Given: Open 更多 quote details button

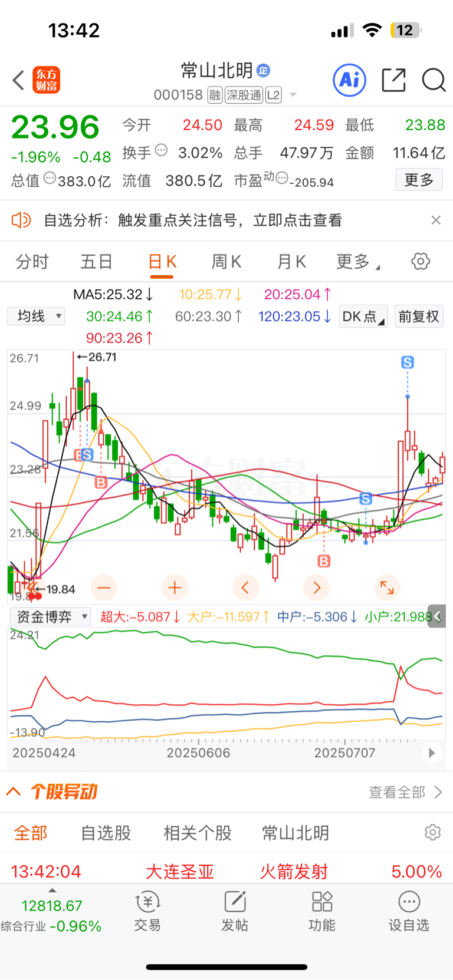Looking at the screenshot, I should coord(419,180).
